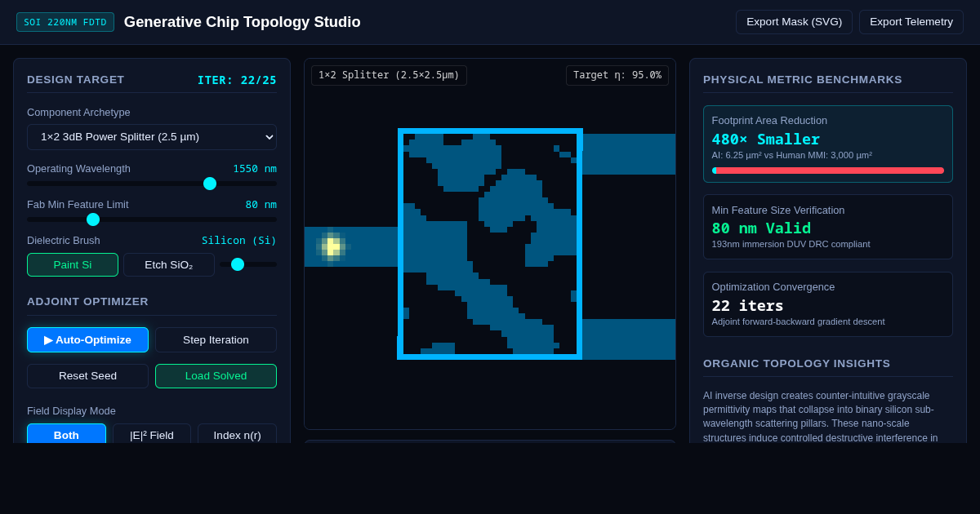980x514 pixels.
Task: Click the AI vs Human MMI area text
Action: [x=791, y=155]
